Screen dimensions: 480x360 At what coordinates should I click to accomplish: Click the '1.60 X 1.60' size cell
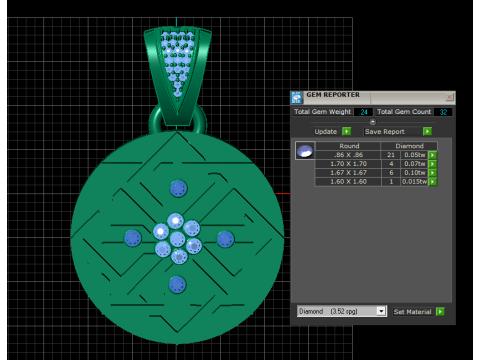pos(348,182)
